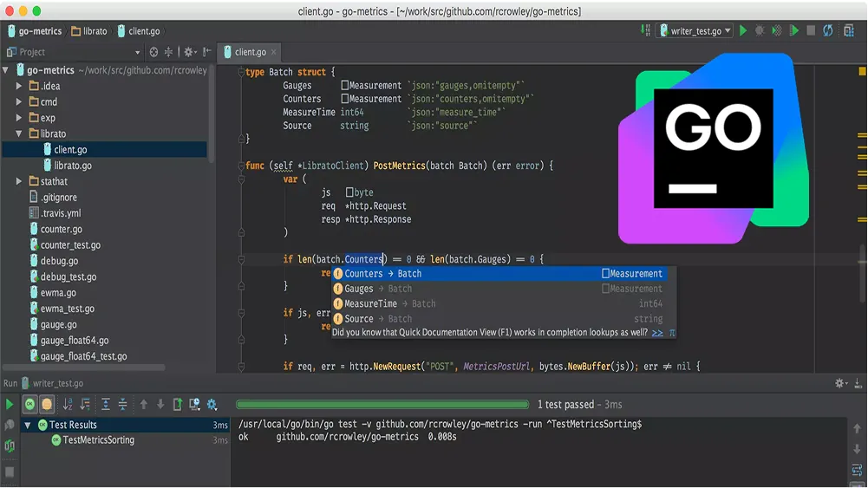Click the Debug bug icon in top toolbar
868x488 pixels.
[x=760, y=31]
